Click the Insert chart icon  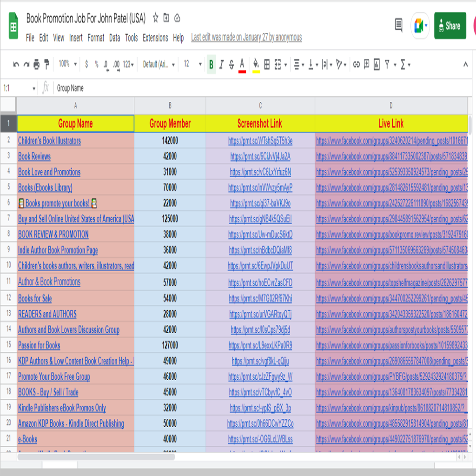pyautogui.click(x=377, y=64)
